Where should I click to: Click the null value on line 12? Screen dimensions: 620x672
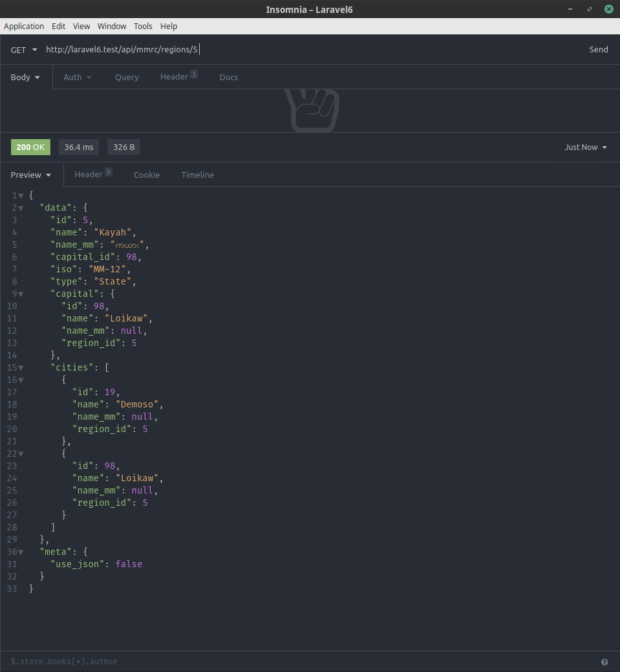131,331
